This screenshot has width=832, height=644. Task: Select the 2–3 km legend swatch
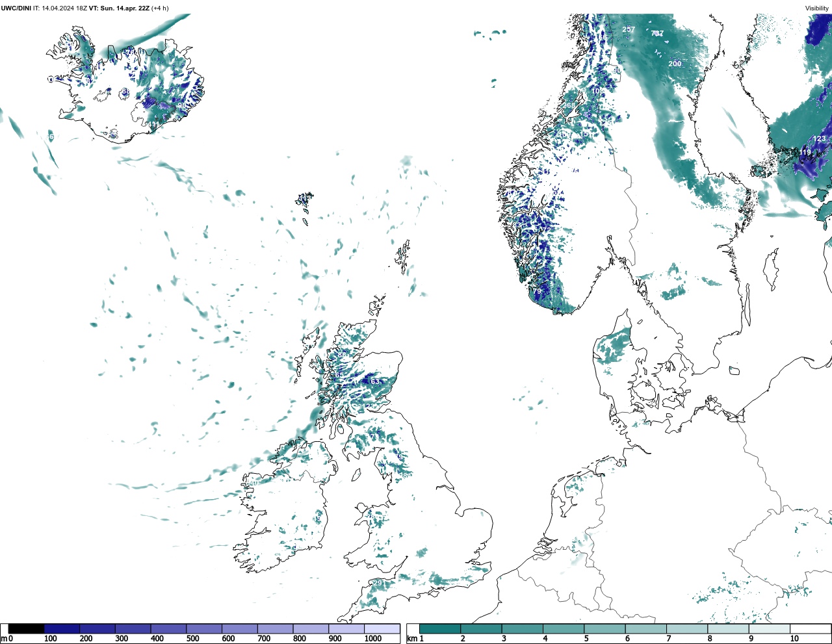tap(481, 628)
